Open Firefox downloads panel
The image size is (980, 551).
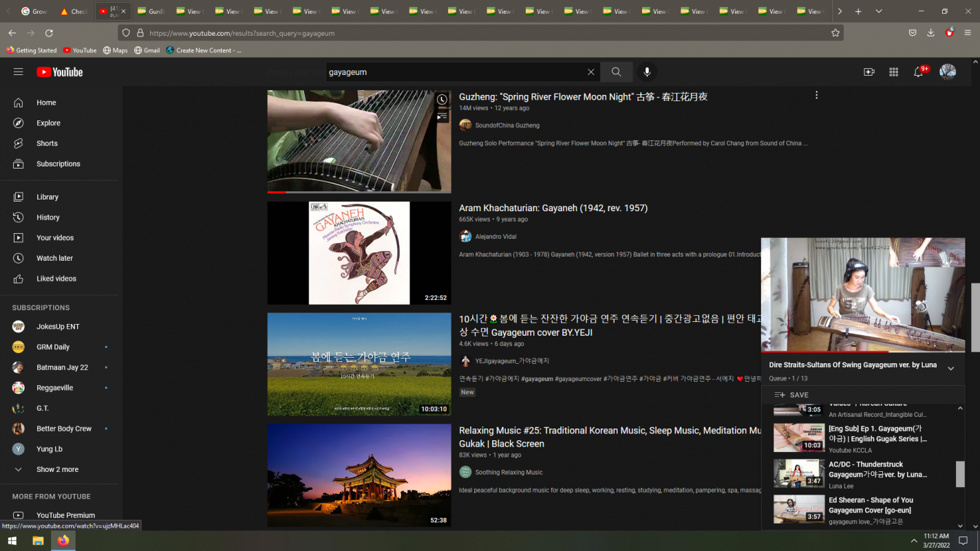click(930, 33)
